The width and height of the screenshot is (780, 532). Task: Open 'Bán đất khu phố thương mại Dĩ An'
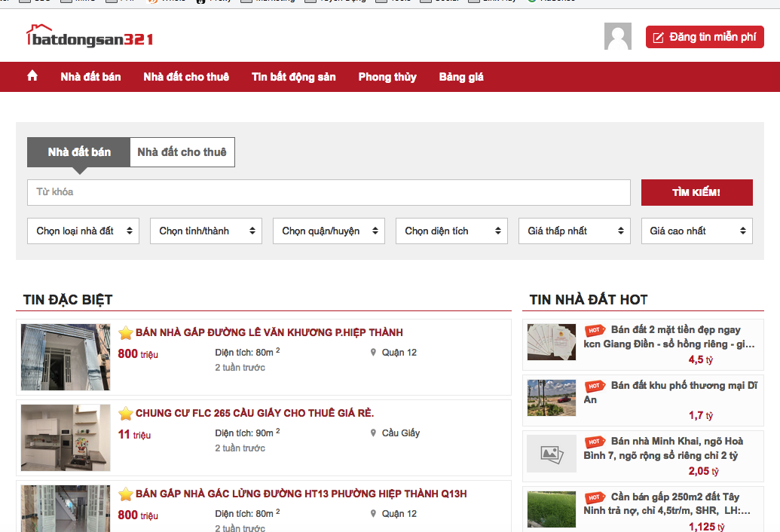[x=671, y=393]
